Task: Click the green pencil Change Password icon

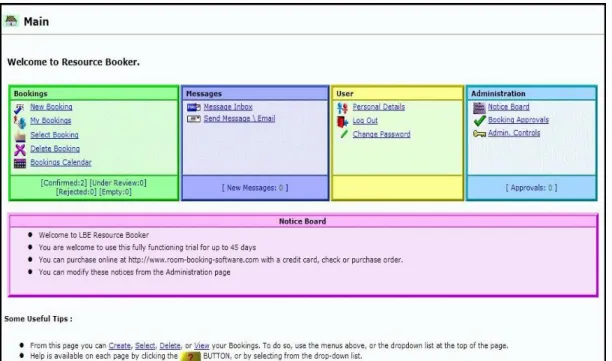Action: (343, 134)
